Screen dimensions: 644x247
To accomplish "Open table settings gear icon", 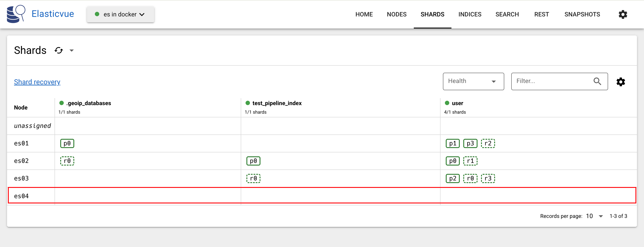I will (x=621, y=82).
